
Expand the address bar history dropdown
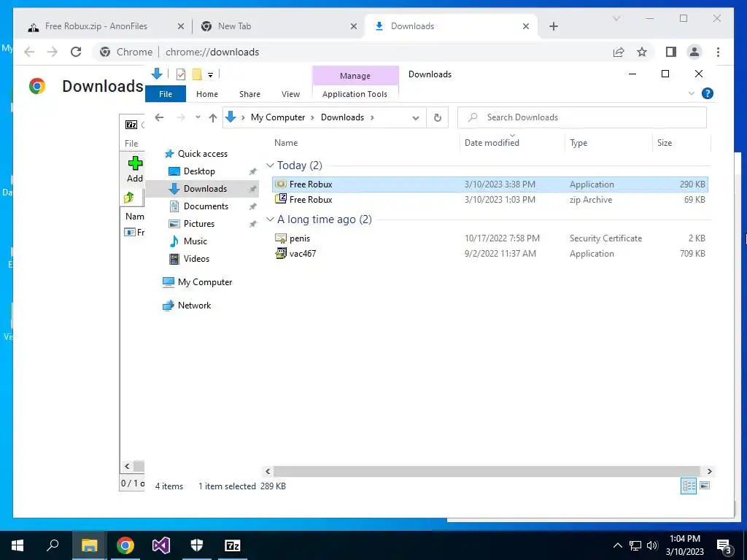point(415,118)
